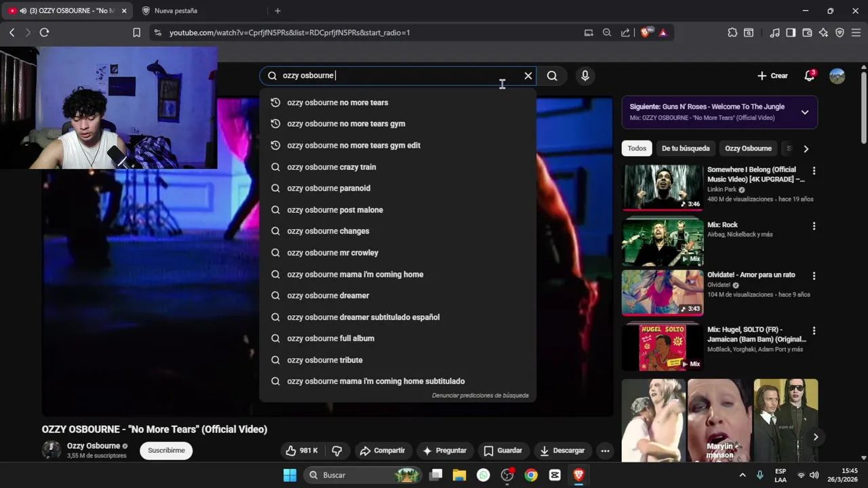Click Denunciar predicciones de búsqueda link
Image resolution: width=868 pixels, height=488 pixels.
pos(480,395)
